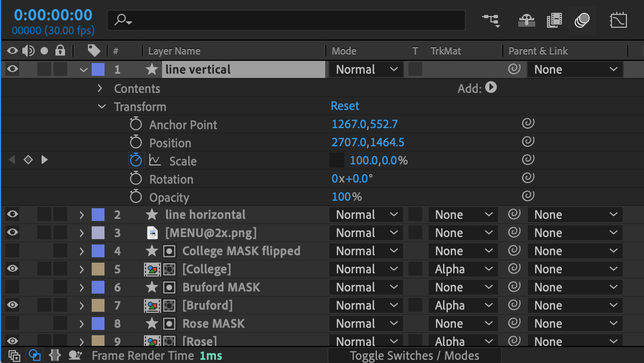Hide the line vertical layer

12,69
